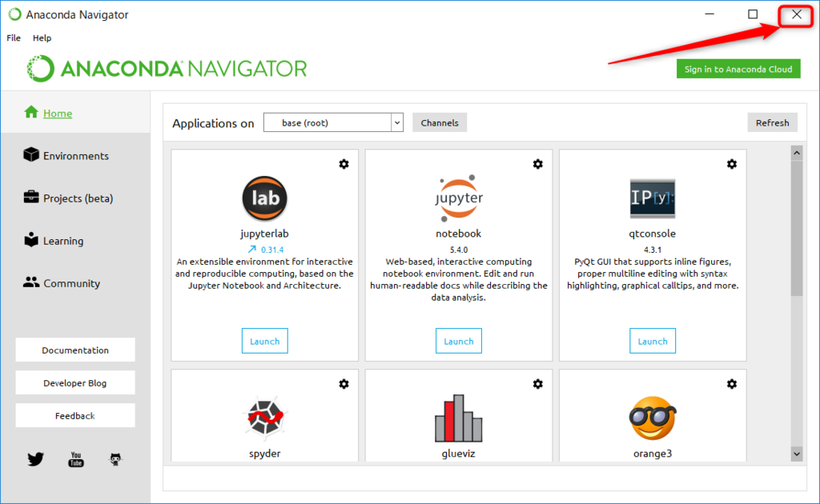Open notebook settings gear

click(537, 164)
